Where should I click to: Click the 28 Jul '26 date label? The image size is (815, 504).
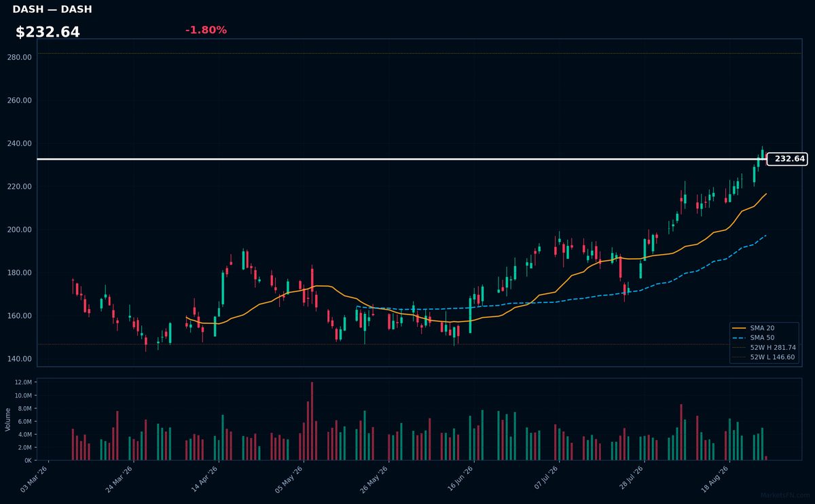tap(630, 480)
